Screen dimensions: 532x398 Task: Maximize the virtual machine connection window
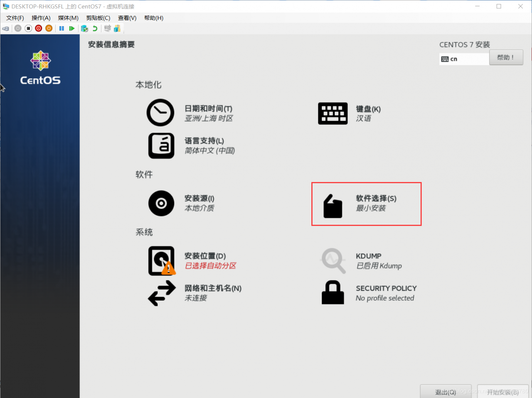[499, 6]
